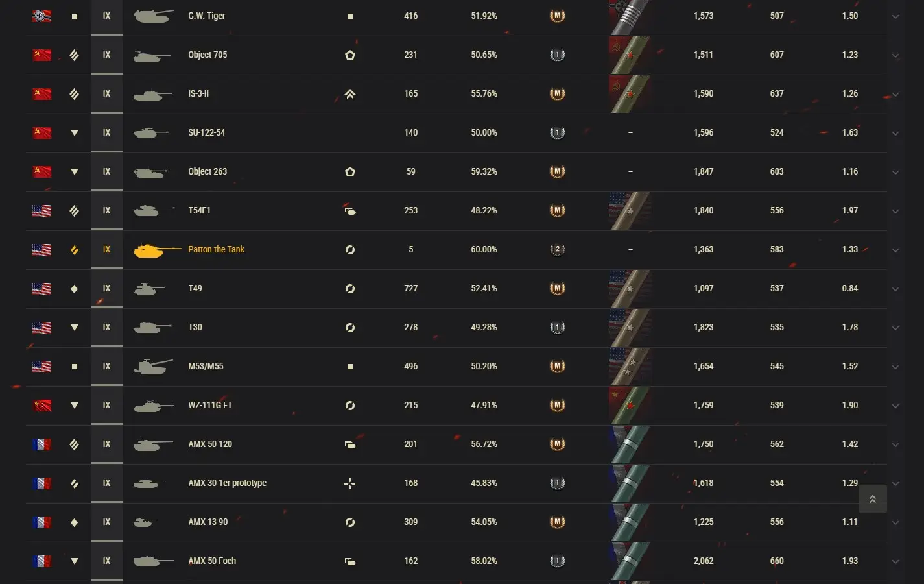Click the AMX 50 120 gun mark thumbnail
The width and height of the screenshot is (924, 584).
coord(630,444)
